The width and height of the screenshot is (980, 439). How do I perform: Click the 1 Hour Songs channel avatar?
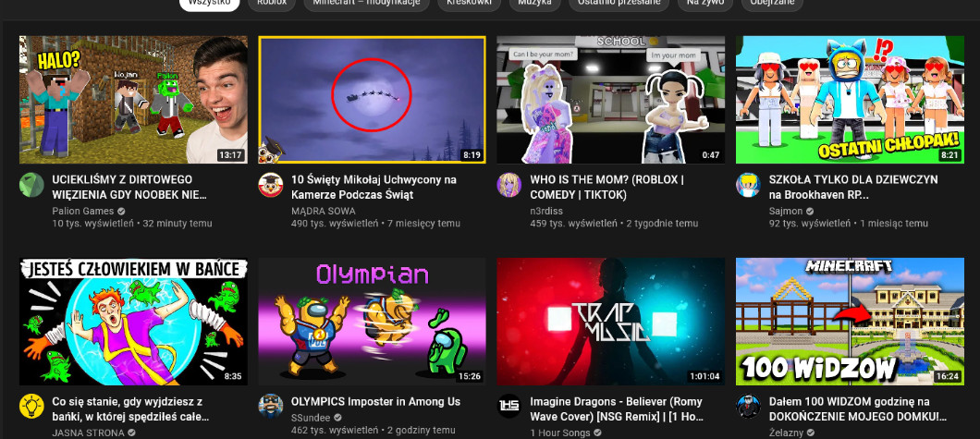[508, 405]
